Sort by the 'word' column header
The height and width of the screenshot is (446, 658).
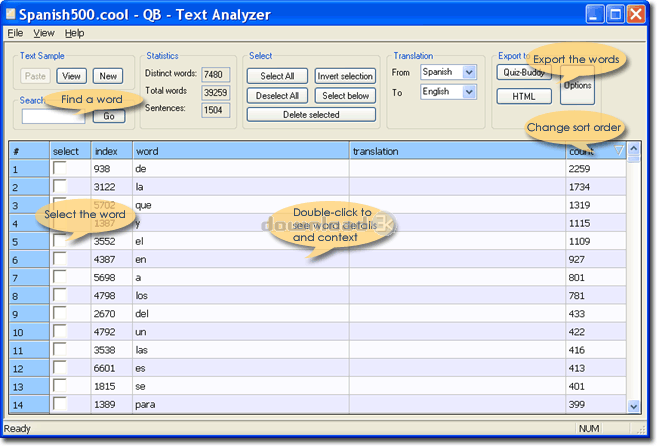pos(240,151)
